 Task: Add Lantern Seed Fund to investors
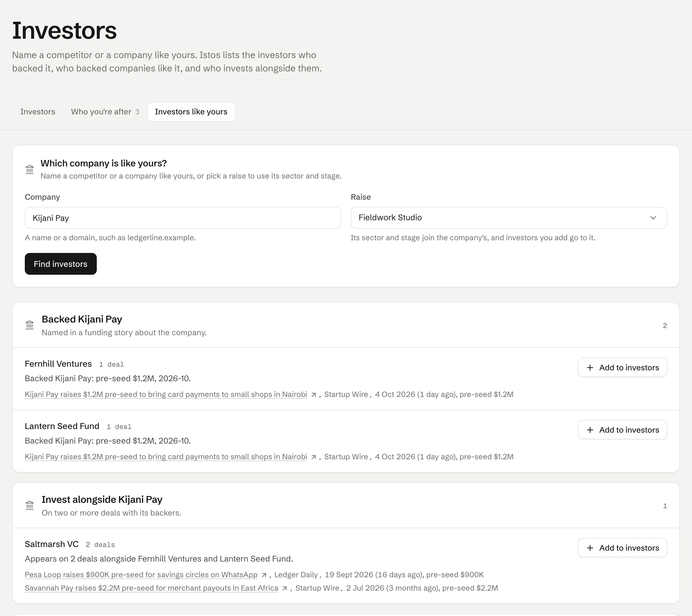pos(622,430)
